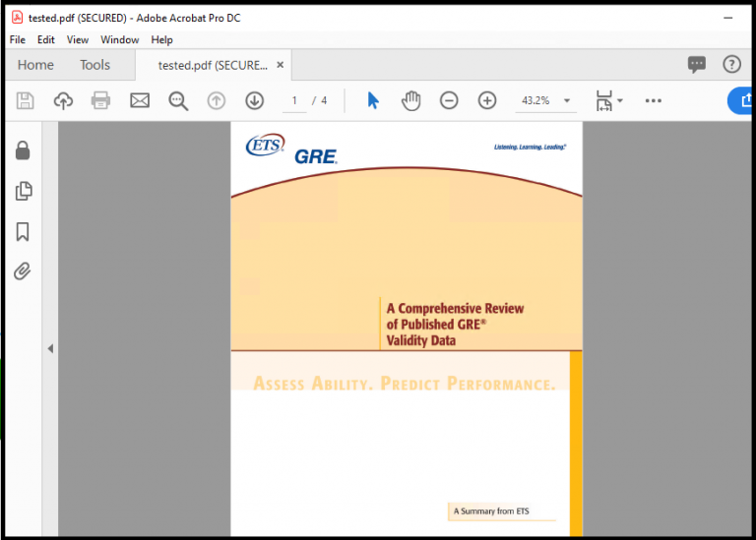
Task: Open the Help menu
Action: pyautogui.click(x=161, y=40)
